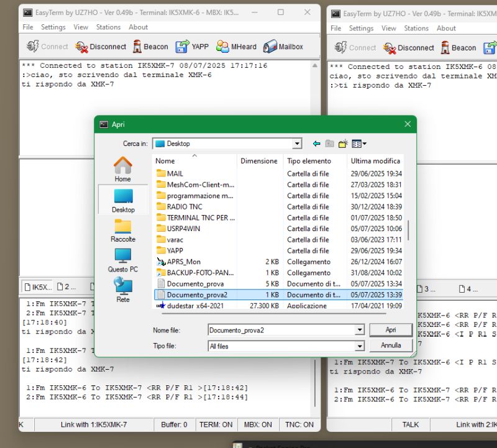The width and height of the screenshot is (497, 448).
Task: Select Raccolte in the places sidebar
Action: point(123,231)
